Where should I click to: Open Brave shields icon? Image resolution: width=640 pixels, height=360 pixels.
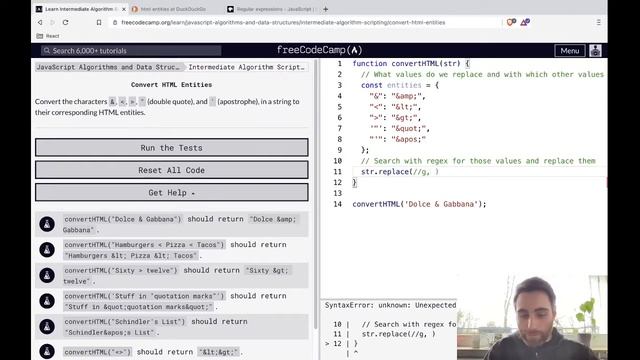[x=511, y=22]
